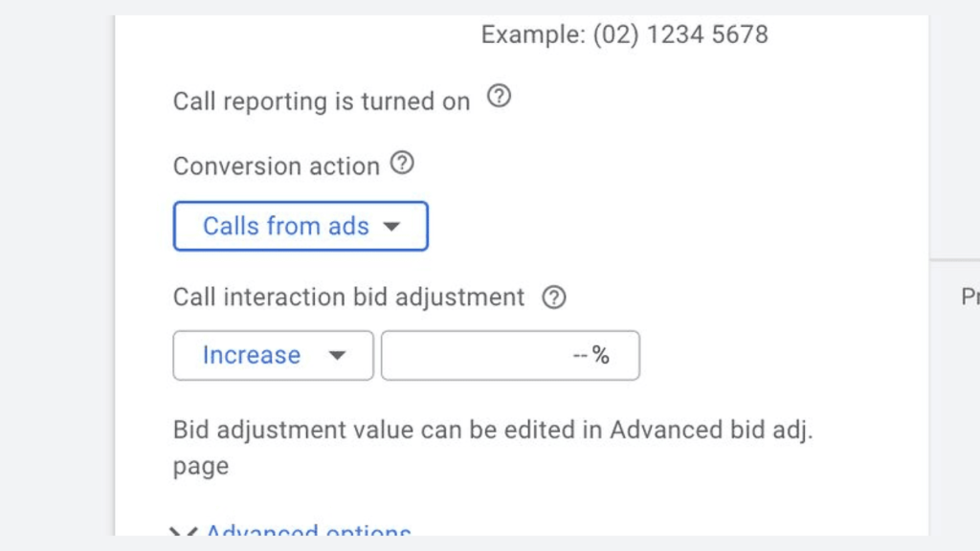Click the Conversion action help icon

point(402,164)
